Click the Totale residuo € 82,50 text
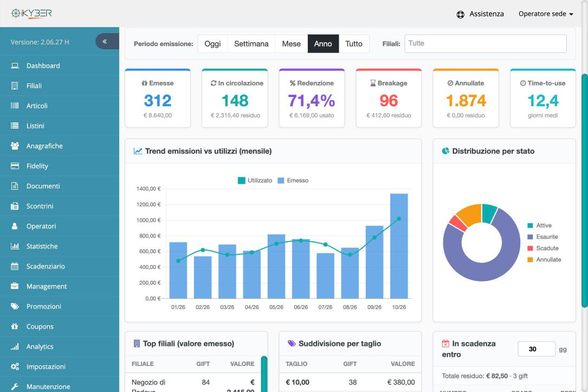 click(484, 376)
